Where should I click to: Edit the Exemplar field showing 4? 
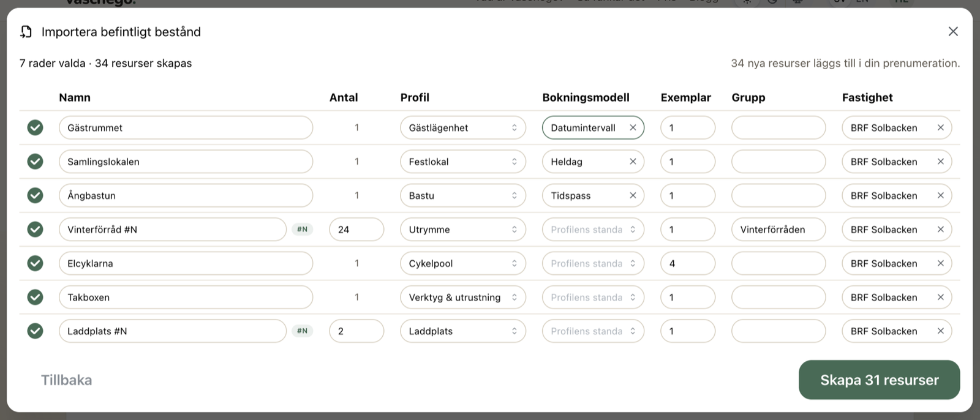(x=688, y=263)
